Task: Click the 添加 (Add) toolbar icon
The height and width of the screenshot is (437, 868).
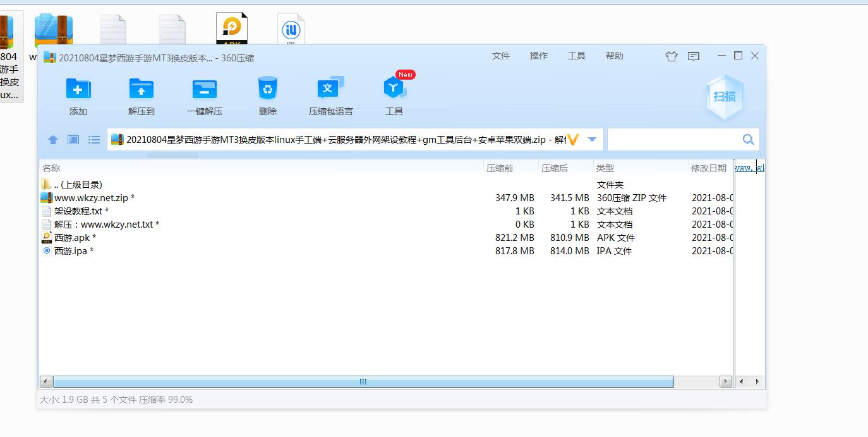Action: point(78,89)
